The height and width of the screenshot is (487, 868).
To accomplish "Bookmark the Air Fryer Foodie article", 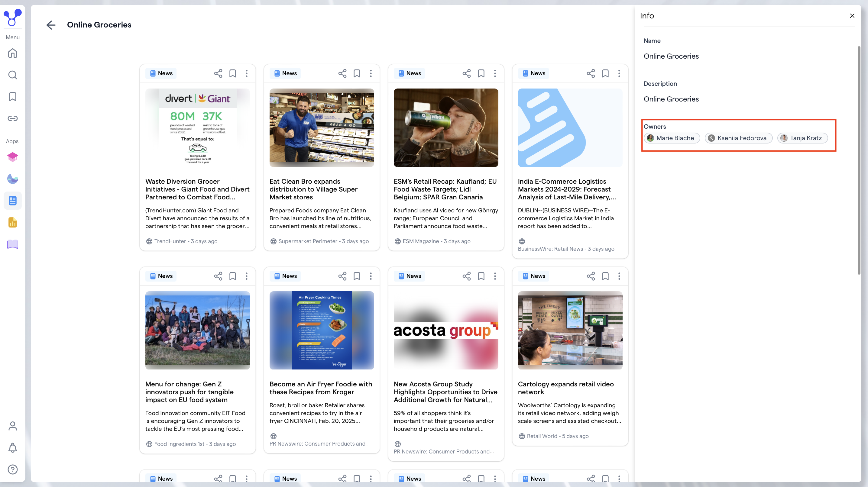I will coord(357,276).
